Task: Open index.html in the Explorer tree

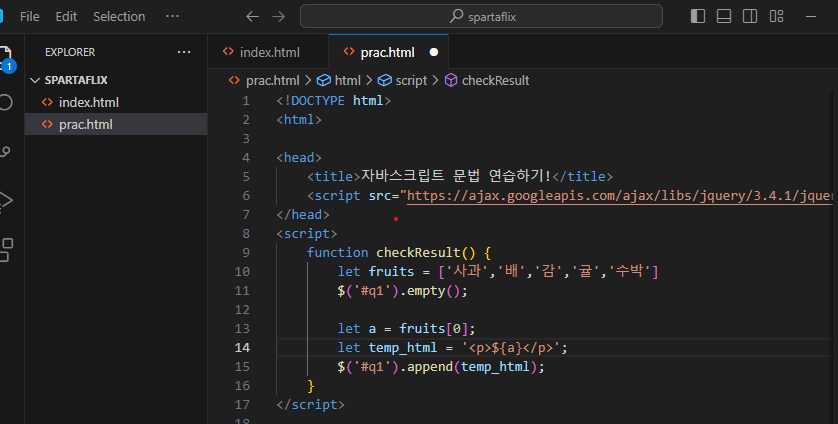Action: [x=89, y=102]
